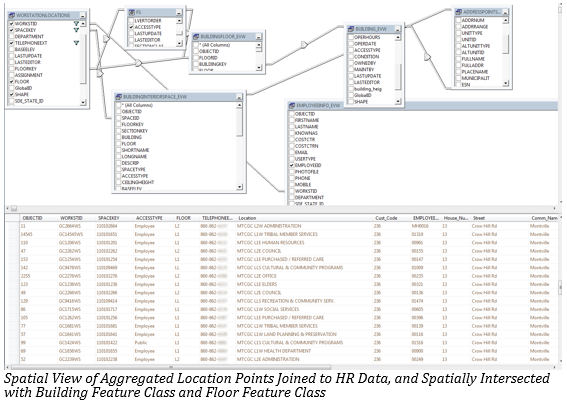Image resolution: width=567 pixels, height=404 pixels.
Task: Uncheck WORKSTID in WORSTATIONLOCATIONS
Action: (x=12, y=24)
